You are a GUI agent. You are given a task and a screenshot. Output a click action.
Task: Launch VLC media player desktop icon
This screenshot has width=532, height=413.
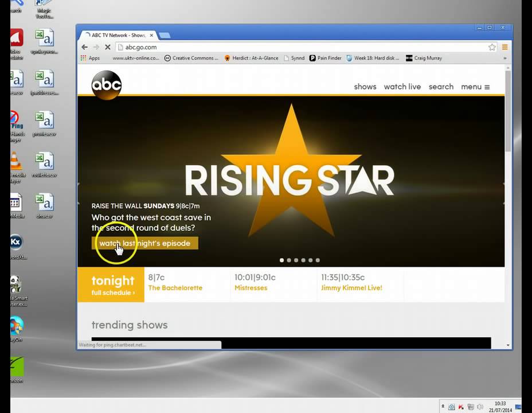pos(17,167)
